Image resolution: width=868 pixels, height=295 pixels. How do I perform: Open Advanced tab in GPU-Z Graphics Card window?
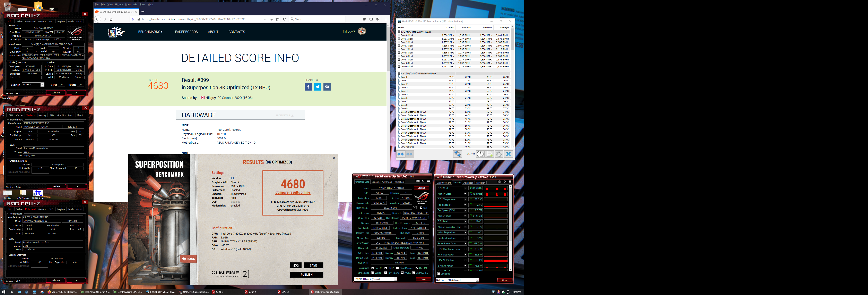pyautogui.click(x=387, y=182)
